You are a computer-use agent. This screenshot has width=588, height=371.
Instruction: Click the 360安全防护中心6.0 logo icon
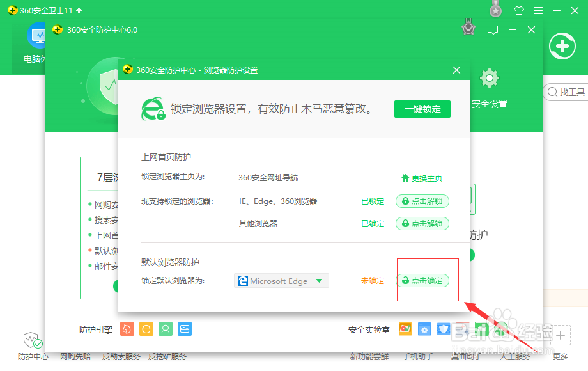coord(58,29)
